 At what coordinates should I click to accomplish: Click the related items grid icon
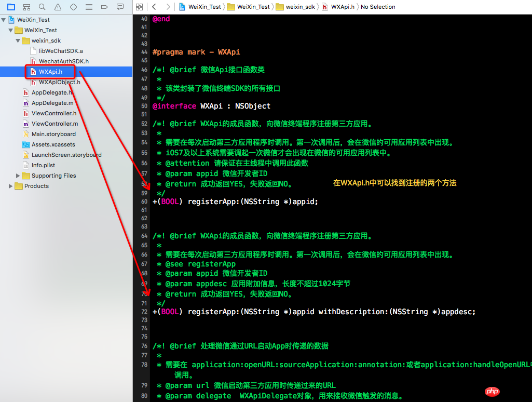[140, 7]
